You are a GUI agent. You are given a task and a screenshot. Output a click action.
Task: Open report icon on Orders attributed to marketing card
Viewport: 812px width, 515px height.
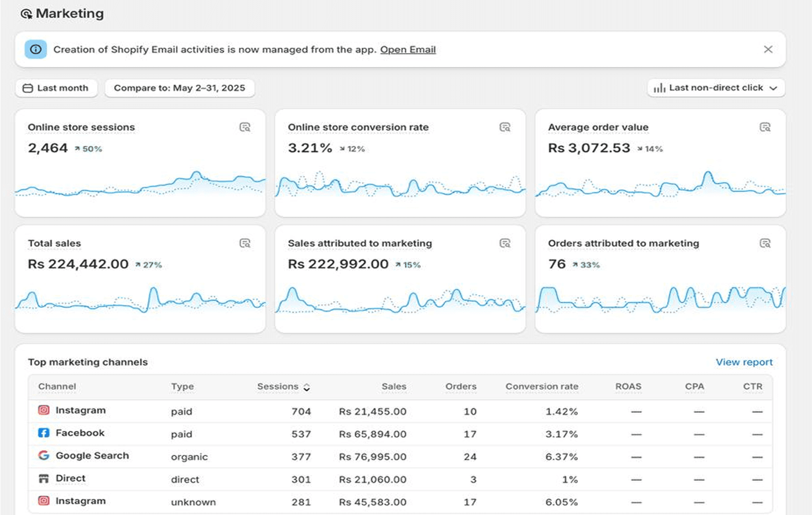pos(765,243)
